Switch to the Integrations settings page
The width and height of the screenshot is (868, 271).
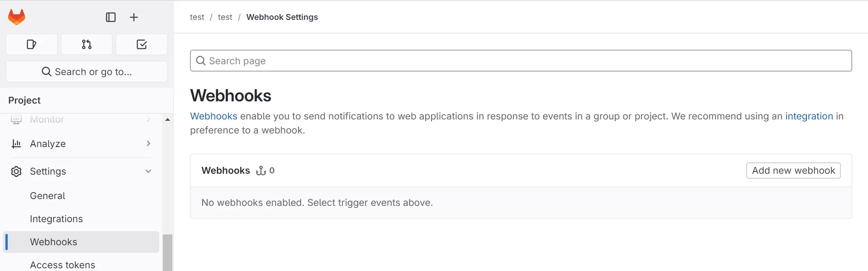(x=56, y=219)
